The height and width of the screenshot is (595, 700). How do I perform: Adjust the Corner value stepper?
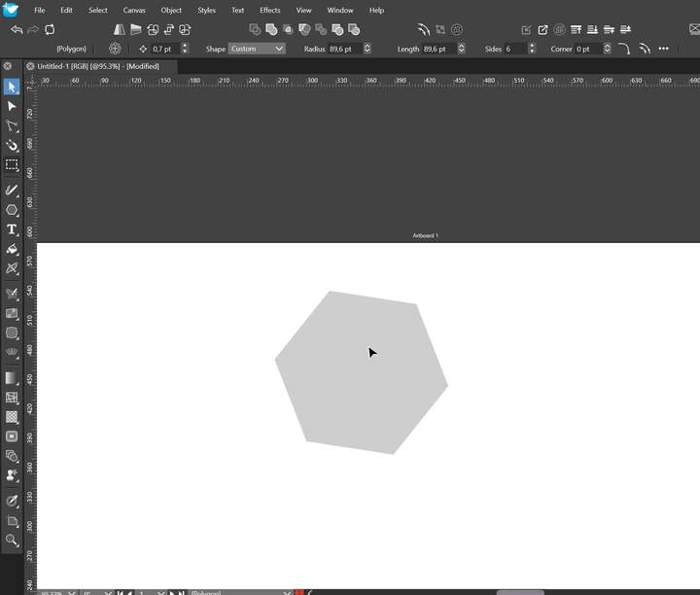pyautogui.click(x=608, y=49)
